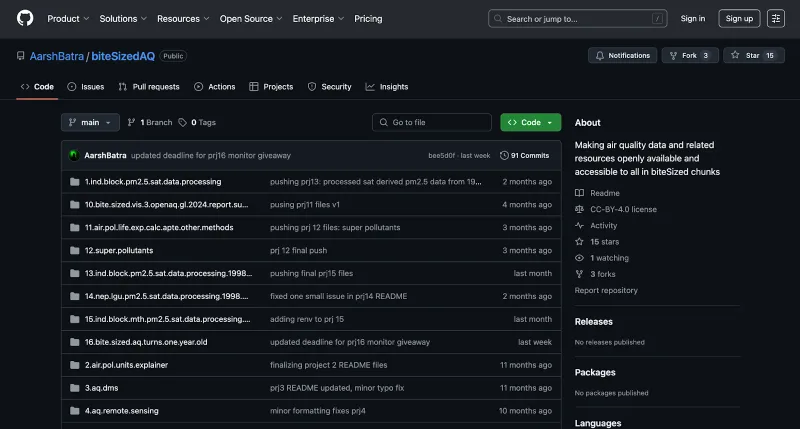This screenshot has height=429, width=800.
Task: Open the Resources dropdown
Action: pos(183,19)
